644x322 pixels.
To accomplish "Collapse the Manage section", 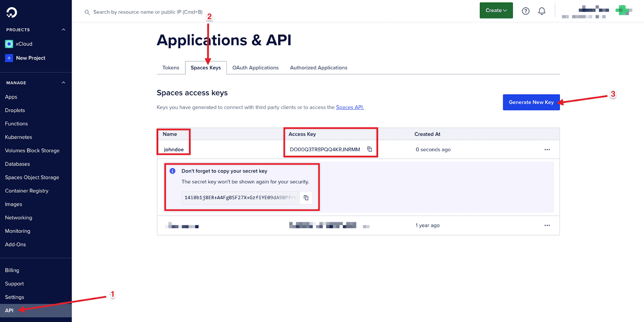I will pos(63,83).
